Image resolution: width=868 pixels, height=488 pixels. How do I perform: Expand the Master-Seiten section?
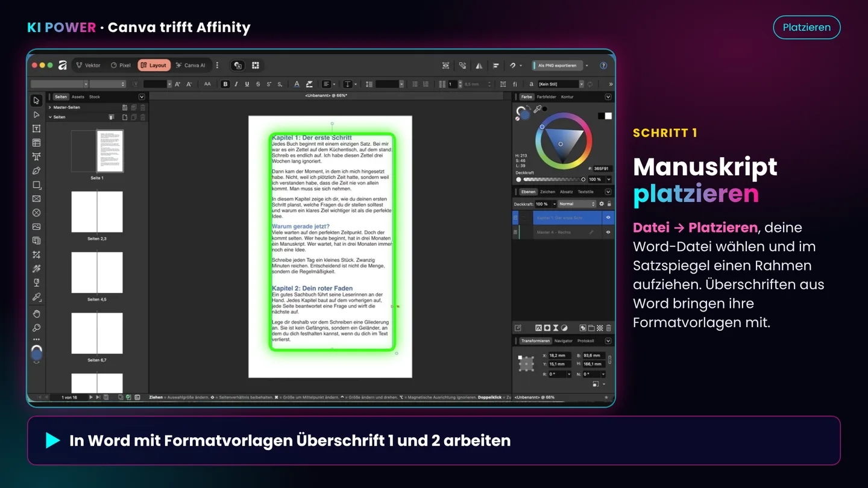50,107
